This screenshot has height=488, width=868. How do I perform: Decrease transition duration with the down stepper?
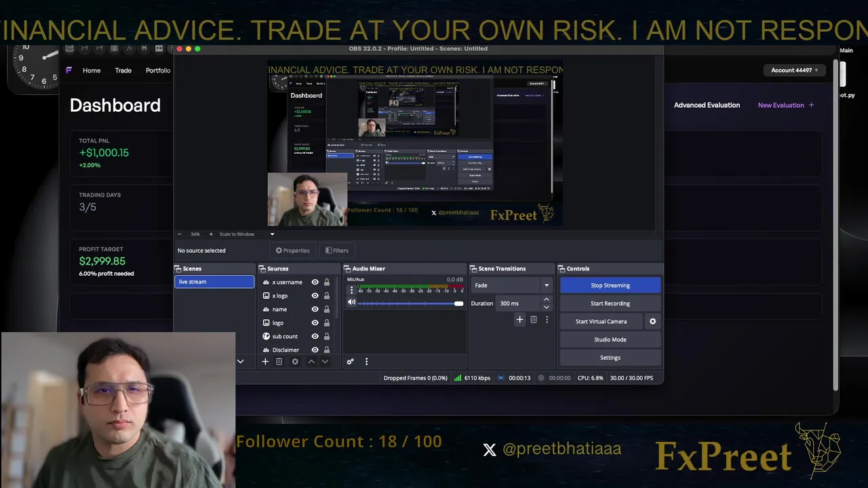pos(547,307)
